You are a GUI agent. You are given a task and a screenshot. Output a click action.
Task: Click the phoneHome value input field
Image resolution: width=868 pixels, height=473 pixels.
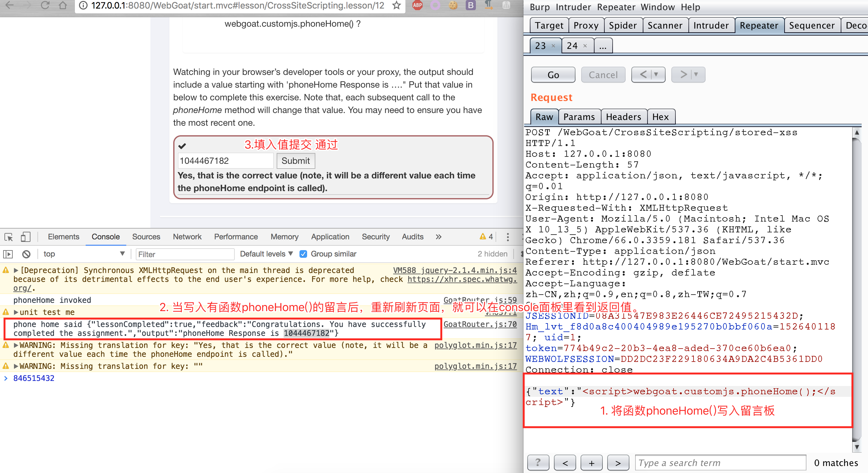point(226,161)
